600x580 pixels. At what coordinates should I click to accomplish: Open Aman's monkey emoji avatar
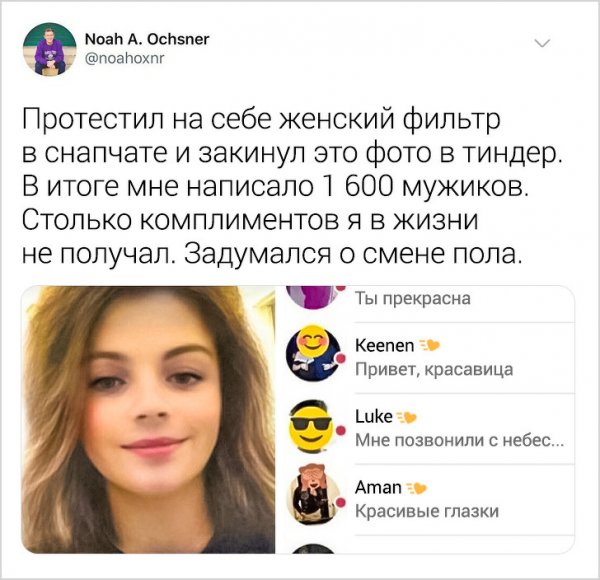click(x=313, y=495)
